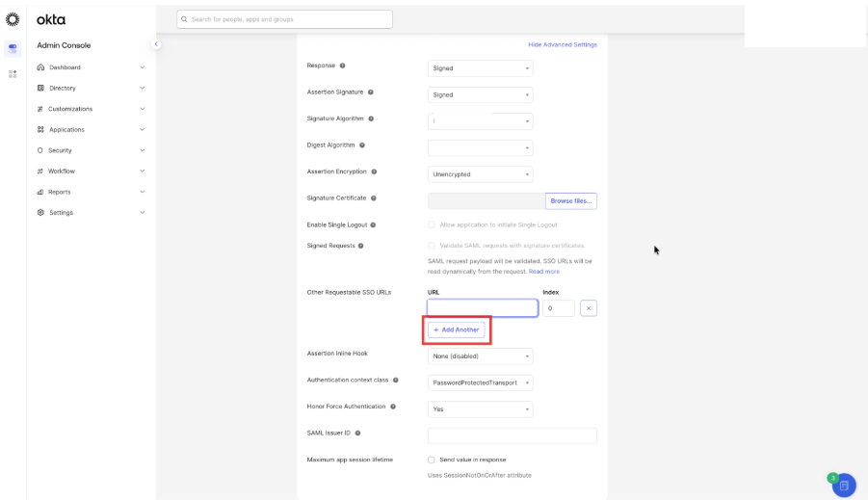Open help tooltip next to Signature Algorithm
The image size is (868, 500).
372,119
